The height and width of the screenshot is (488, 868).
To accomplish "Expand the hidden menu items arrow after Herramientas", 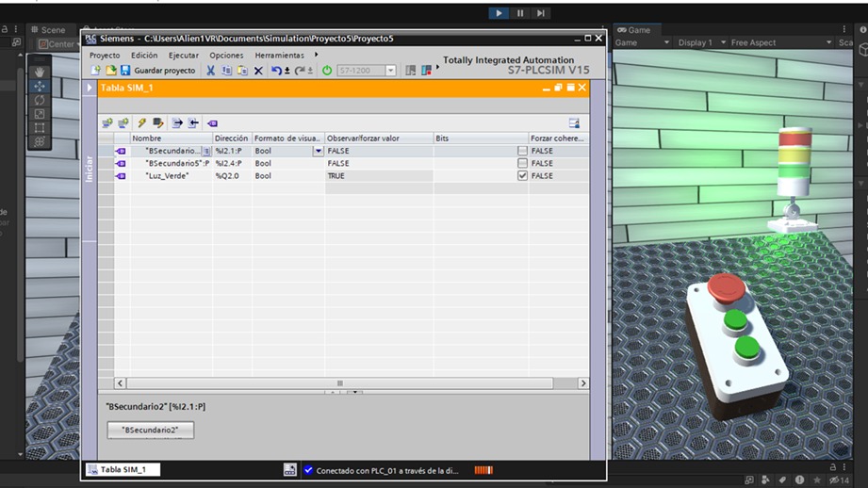I will pos(316,55).
